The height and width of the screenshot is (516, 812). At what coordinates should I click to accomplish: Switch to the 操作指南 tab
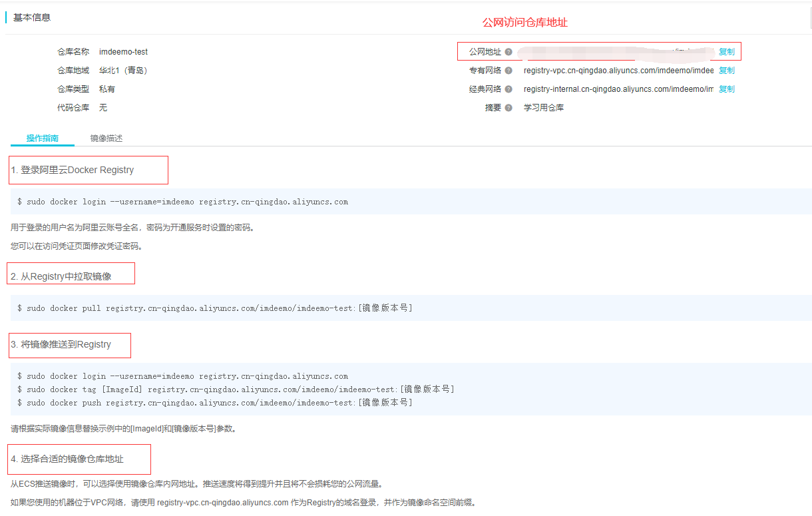click(43, 138)
